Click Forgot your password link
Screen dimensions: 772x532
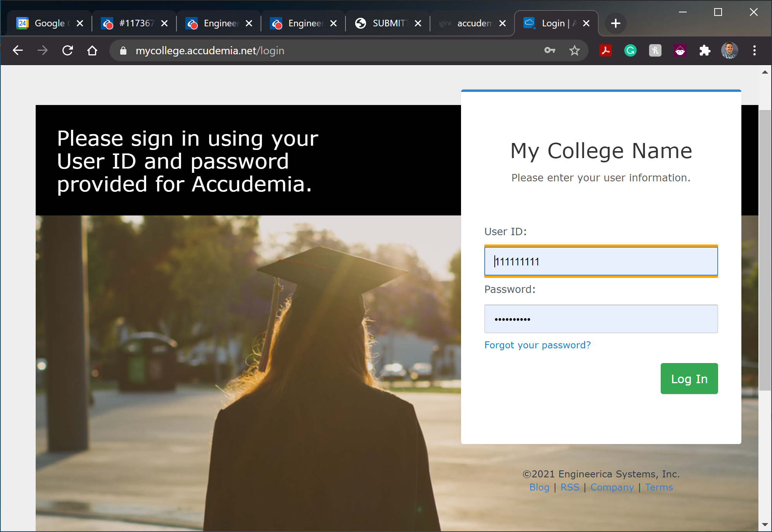[537, 345]
